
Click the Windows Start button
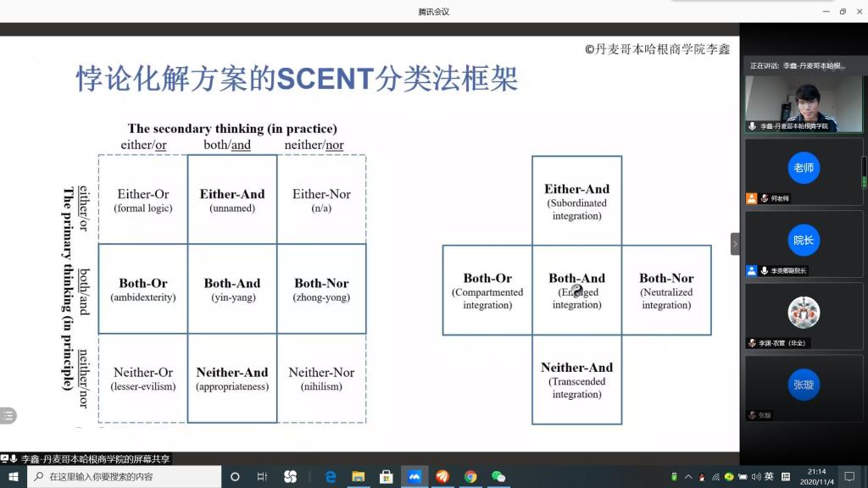tap(14, 477)
